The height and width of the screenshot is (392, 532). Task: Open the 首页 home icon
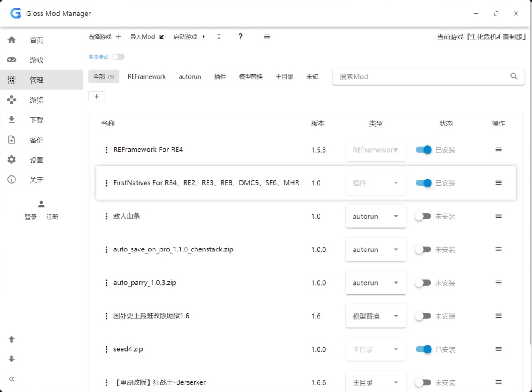coord(12,40)
